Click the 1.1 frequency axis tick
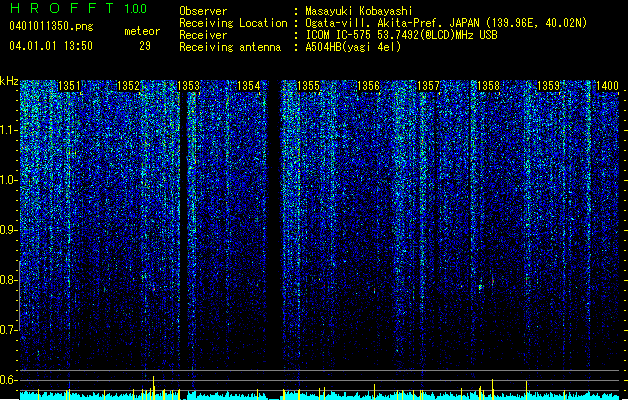 [x=8, y=130]
